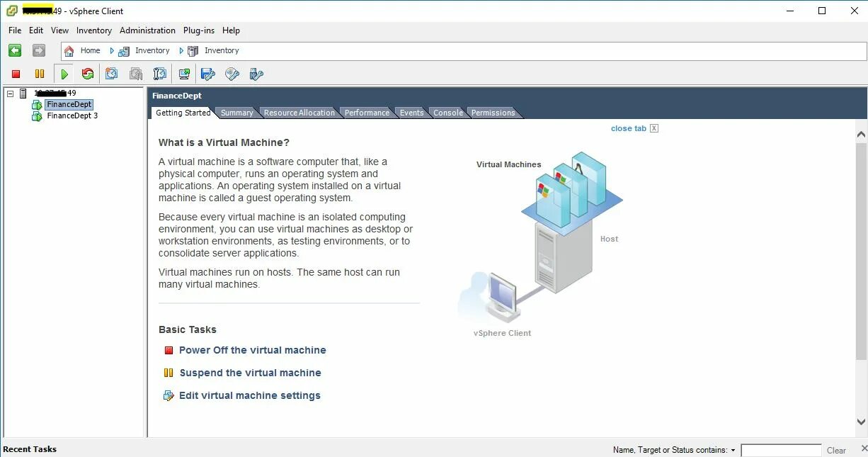This screenshot has height=457, width=868.
Task: Switch to the Performance tab
Action: pos(367,113)
